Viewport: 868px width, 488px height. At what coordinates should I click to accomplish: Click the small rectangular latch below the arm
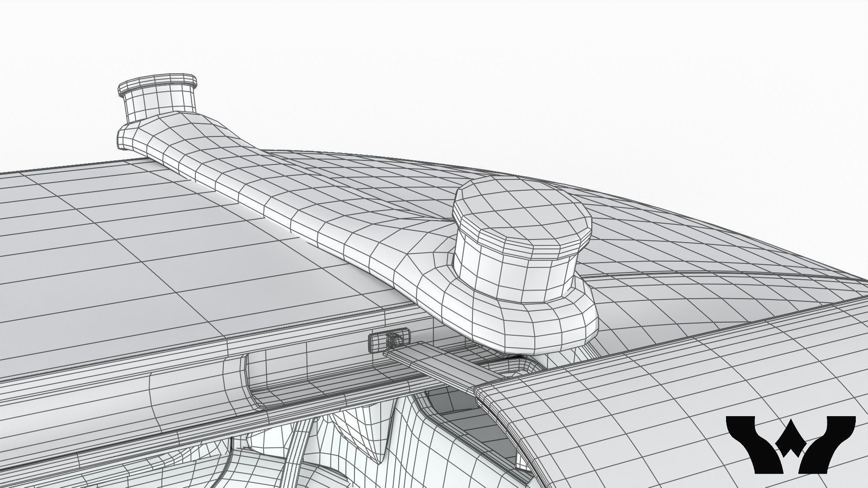pyautogui.click(x=390, y=339)
